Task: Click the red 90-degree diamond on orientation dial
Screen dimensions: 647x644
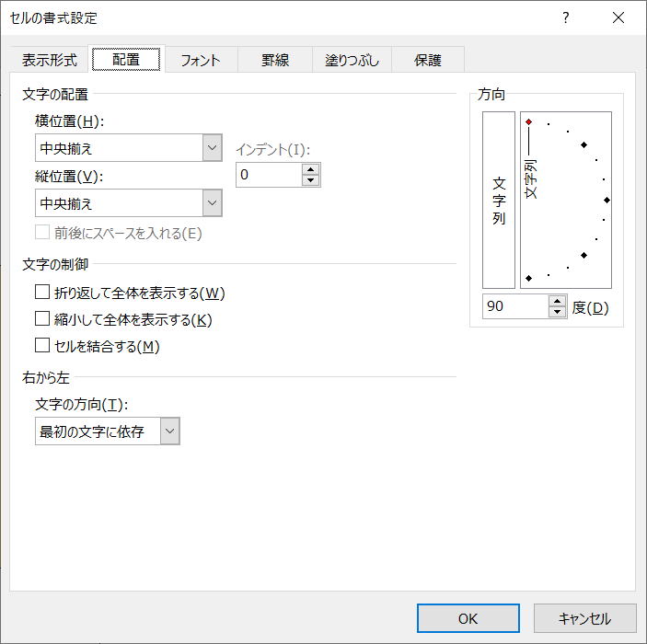Action: 528,122
